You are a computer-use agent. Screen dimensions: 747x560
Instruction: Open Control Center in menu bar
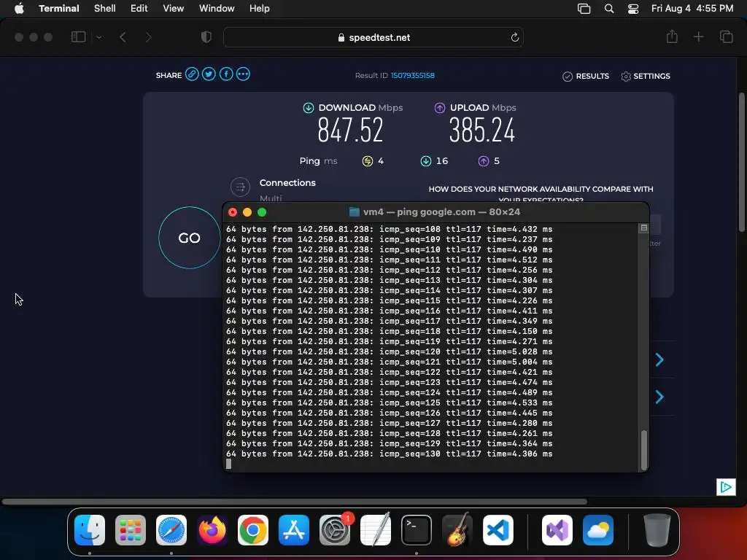(633, 9)
